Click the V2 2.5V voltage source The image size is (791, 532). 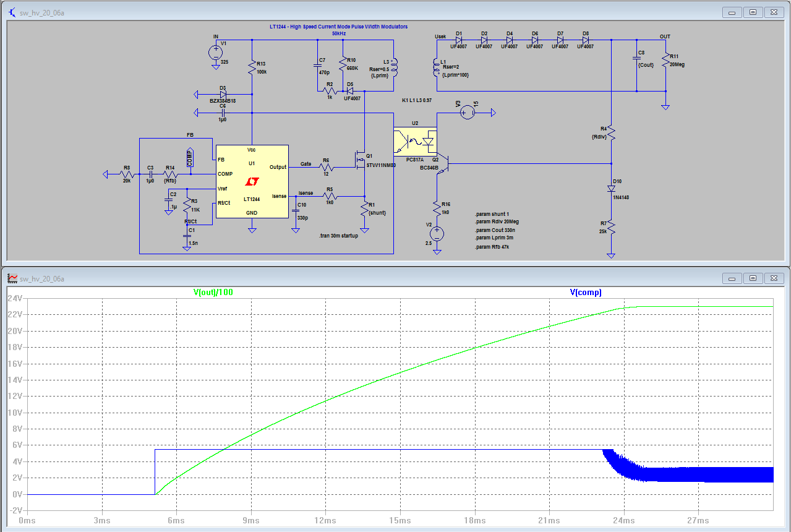tap(437, 233)
